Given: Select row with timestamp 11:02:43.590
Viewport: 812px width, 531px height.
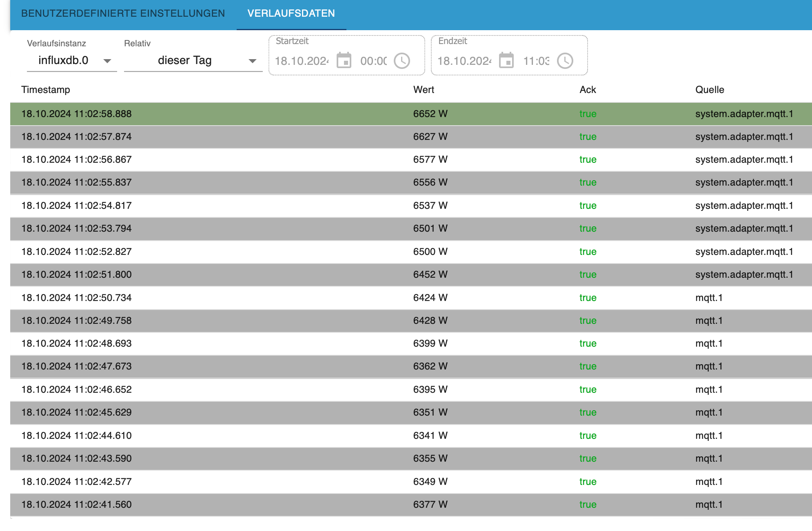Looking at the screenshot, I should point(411,458).
